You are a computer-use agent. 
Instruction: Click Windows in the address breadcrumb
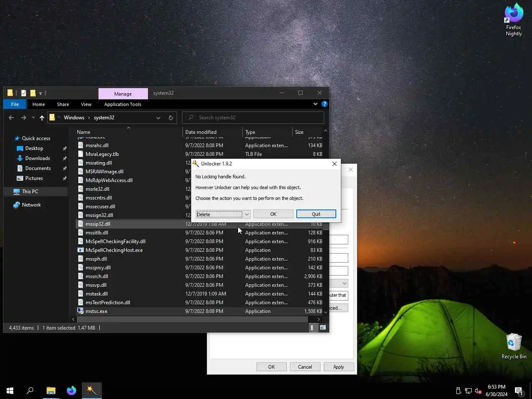(x=74, y=118)
